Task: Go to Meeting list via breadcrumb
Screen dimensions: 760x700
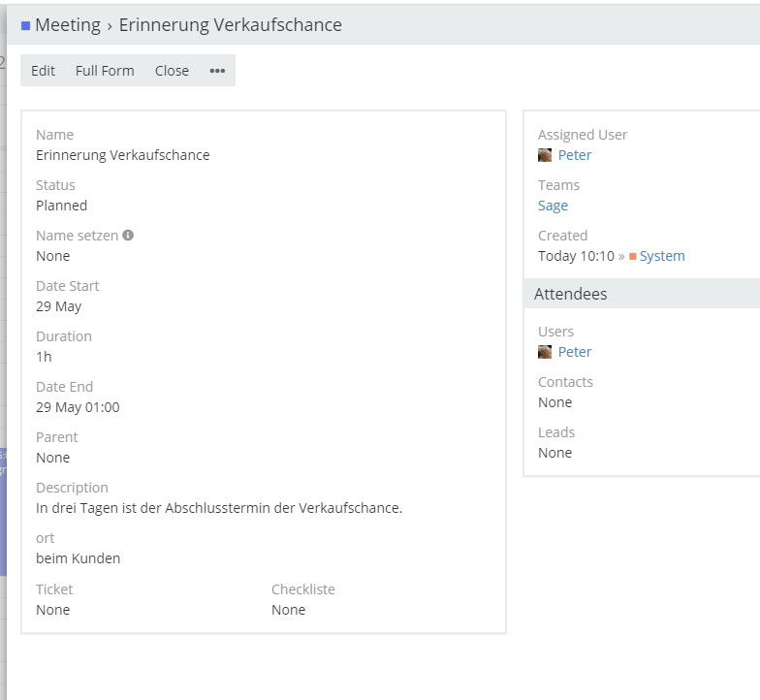Action: point(68,25)
